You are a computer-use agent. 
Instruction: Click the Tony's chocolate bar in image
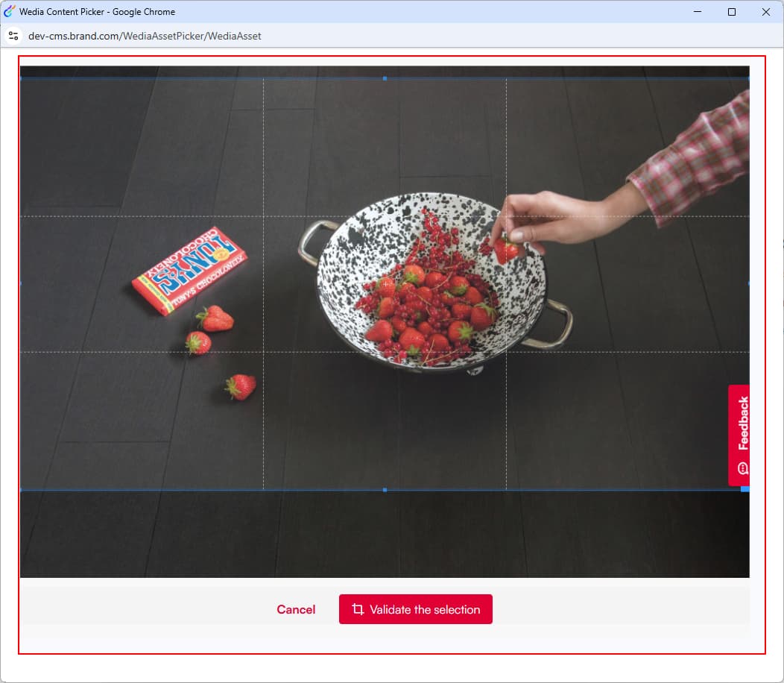pos(190,271)
